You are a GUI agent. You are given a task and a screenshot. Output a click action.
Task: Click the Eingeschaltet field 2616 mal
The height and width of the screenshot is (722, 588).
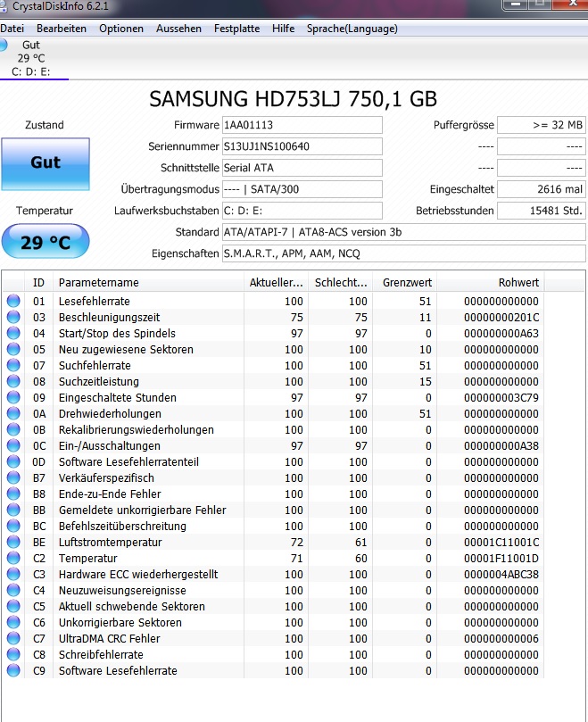542,189
